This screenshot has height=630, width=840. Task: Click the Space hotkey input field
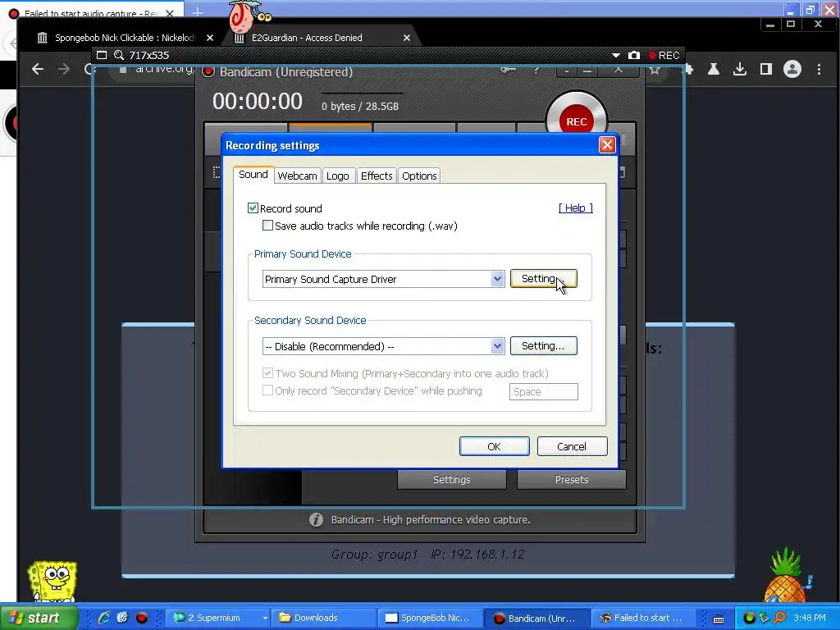coord(543,391)
